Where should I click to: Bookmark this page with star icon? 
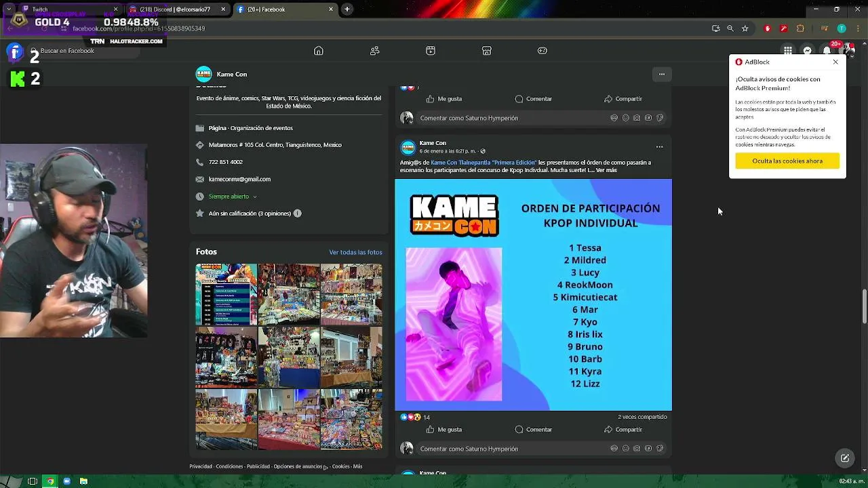tap(745, 28)
